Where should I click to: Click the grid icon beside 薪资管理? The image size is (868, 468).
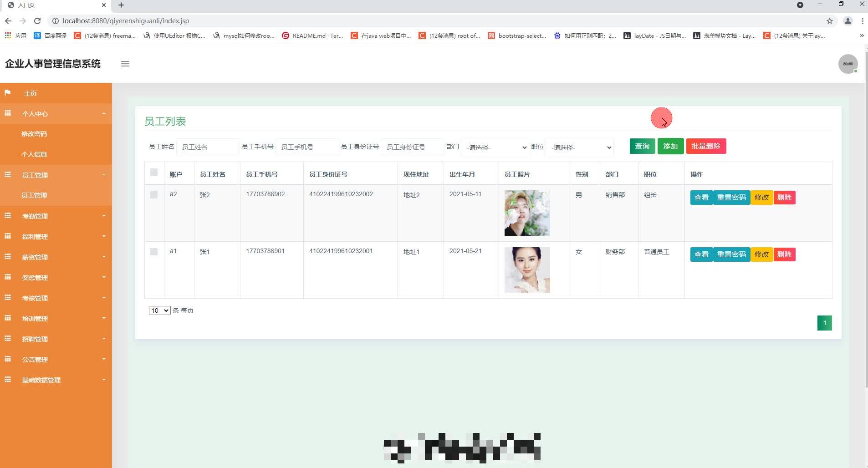coord(8,257)
